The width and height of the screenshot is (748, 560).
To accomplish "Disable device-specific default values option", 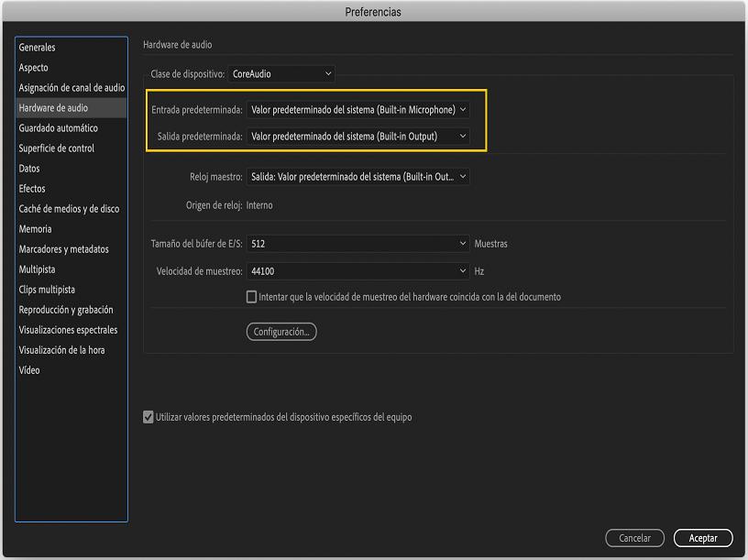I will [x=148, y=416].
